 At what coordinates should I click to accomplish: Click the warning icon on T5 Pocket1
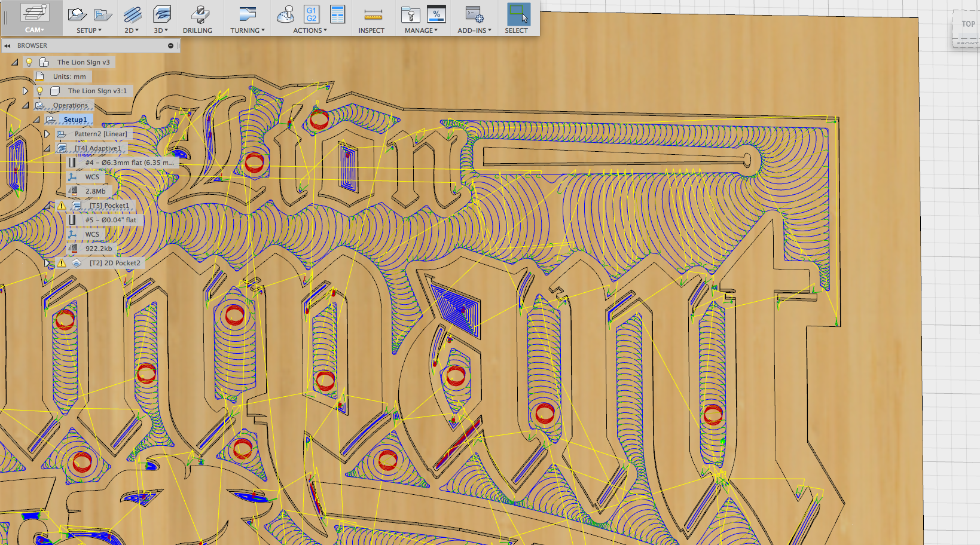pyautogui.click(x=61, y=206)
